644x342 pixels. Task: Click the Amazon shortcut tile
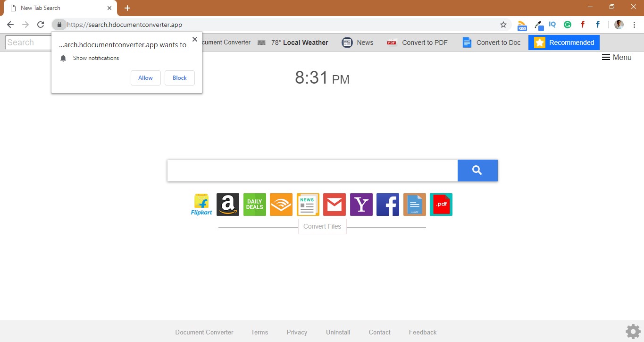(x=228, y=205)
